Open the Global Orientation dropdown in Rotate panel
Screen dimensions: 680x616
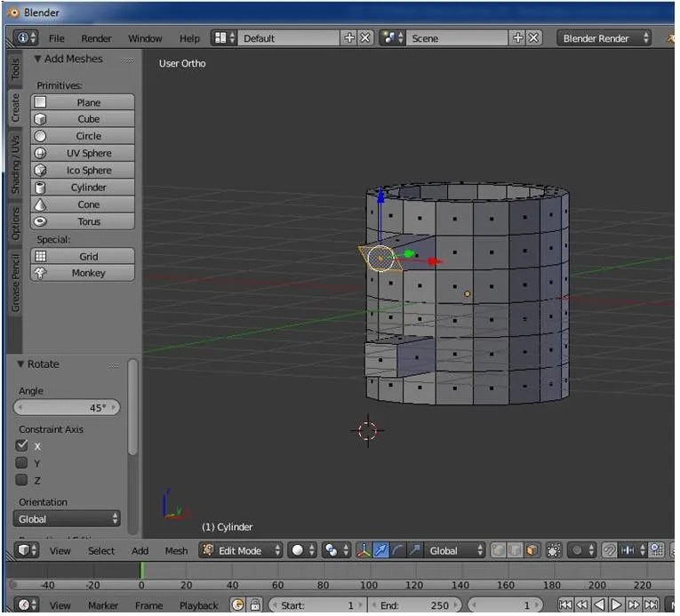pos(67,519)
